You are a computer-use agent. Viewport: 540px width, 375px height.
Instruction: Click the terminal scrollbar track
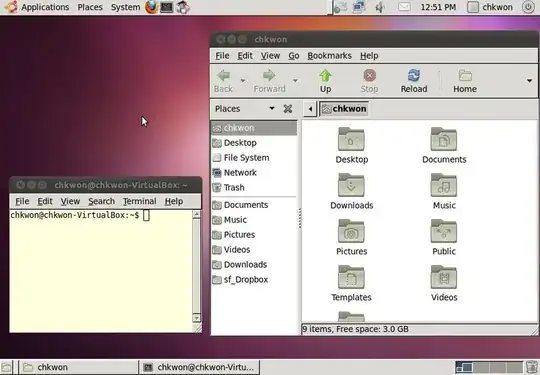pyautogui.click(x=196, y=266)
